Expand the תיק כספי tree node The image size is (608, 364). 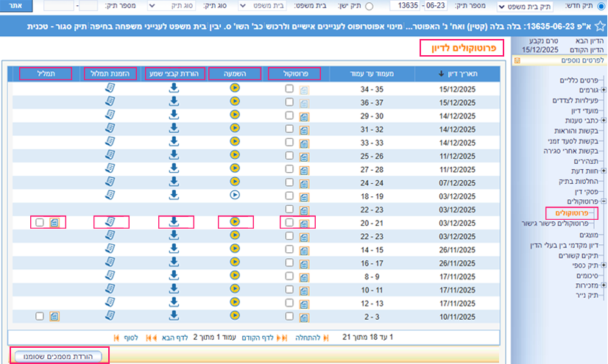click(604, 265)
